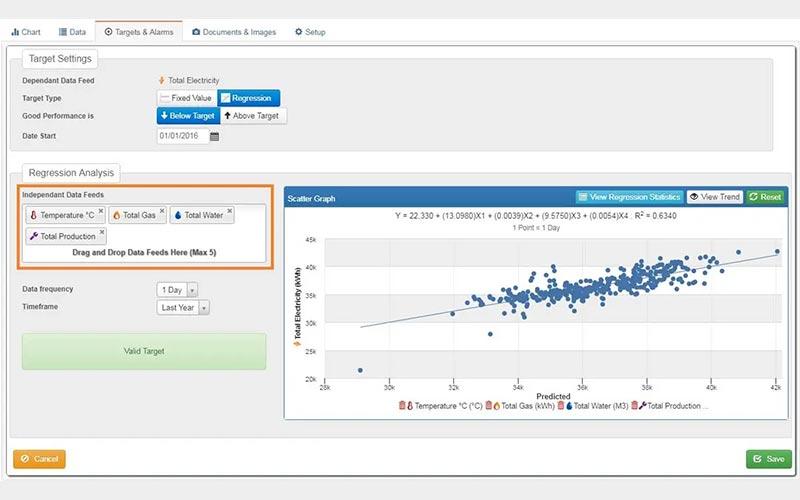Image resolution: width=800 pixels, height=500 pixels.
Task: Open the Timeframe dropdown
Action: click(183, 308)
